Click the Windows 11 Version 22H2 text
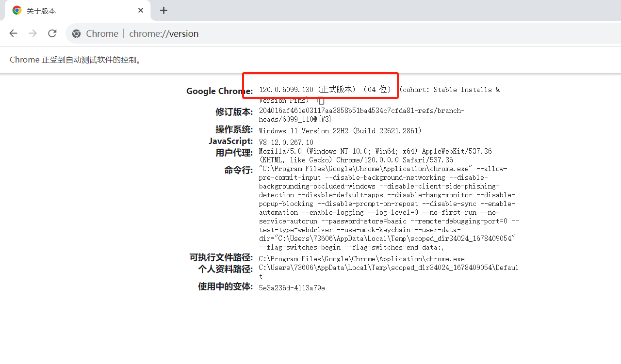621x364 pixels. point(340,131)
